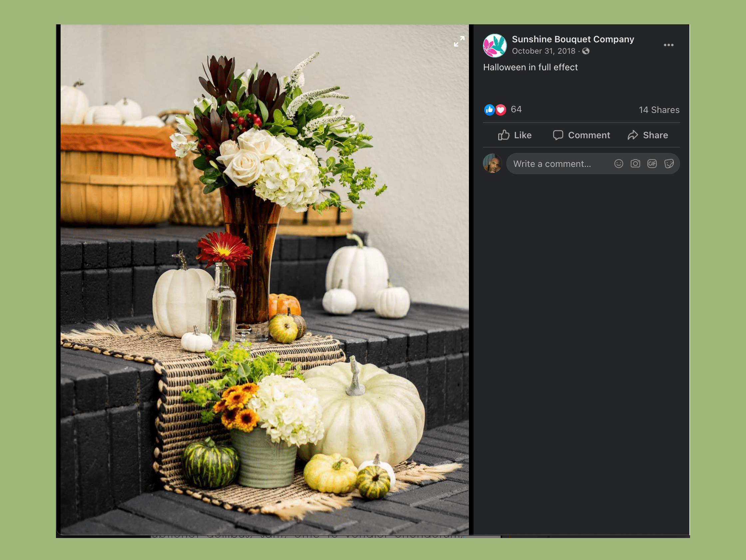Attach a photo with camera icon
Screen dimensions: 746x560
635,164
